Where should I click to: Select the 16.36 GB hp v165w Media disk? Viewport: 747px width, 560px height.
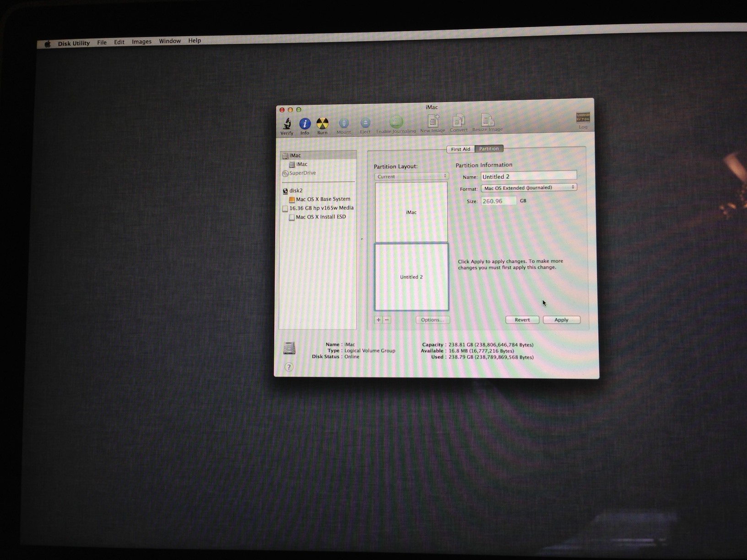pyautogui.click(x=318, y=208)
